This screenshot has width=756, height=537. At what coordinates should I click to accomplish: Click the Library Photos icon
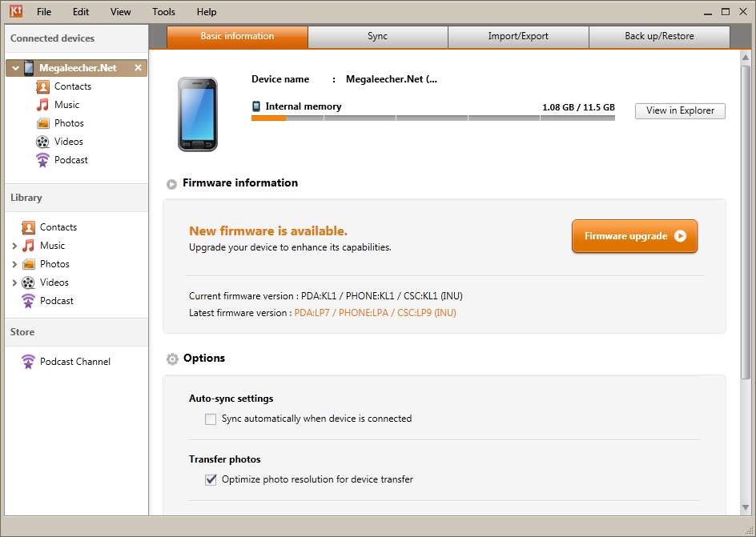click(29, 264)
